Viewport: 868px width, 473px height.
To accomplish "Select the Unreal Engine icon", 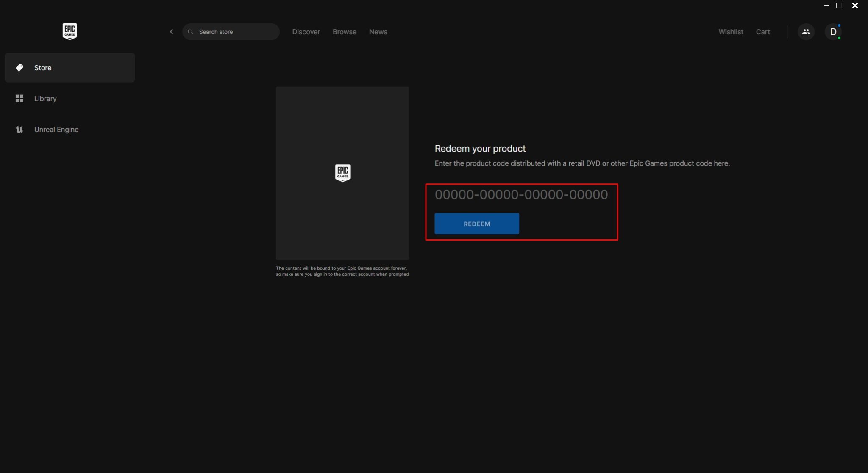I will pyautogui.click(x=19, y=130).
